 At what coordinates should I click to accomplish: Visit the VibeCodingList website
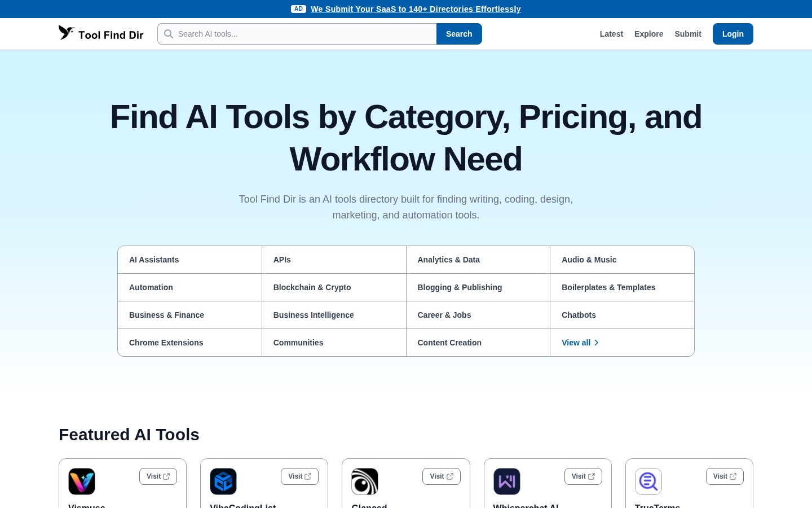pos(299,476)
